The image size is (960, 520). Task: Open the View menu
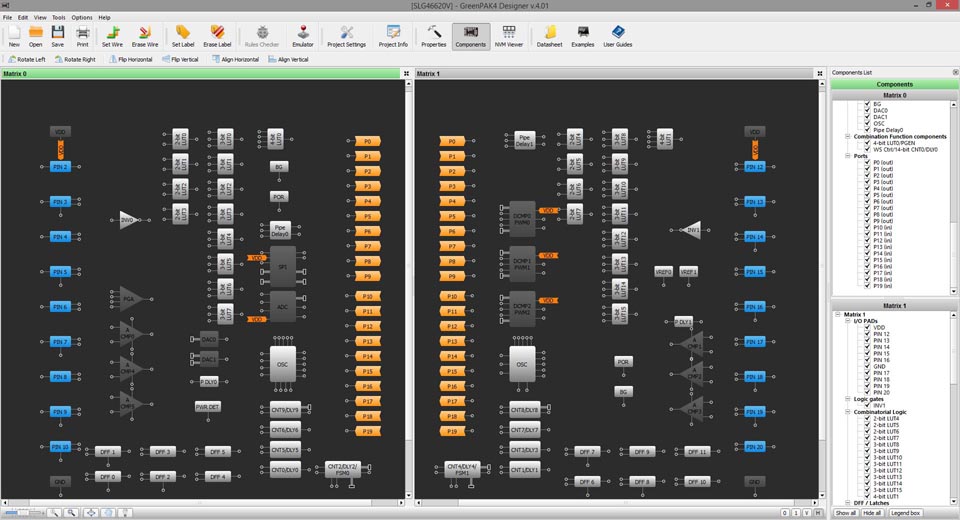tap(40, 17)
